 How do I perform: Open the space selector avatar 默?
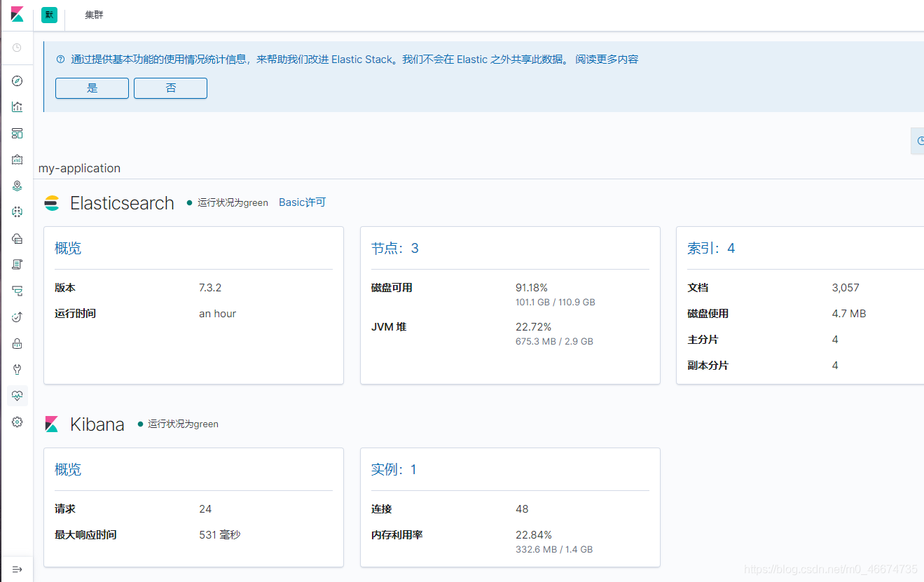(49, 15)
